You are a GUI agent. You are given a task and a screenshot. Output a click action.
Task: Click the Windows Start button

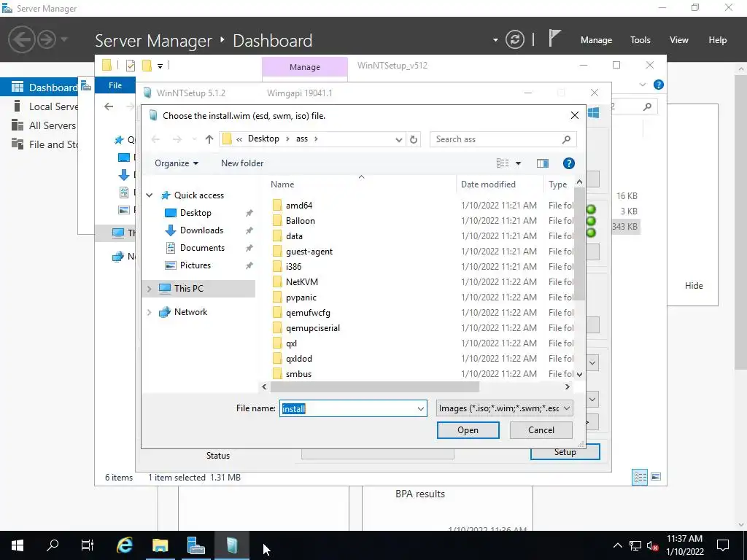point(18,545)
